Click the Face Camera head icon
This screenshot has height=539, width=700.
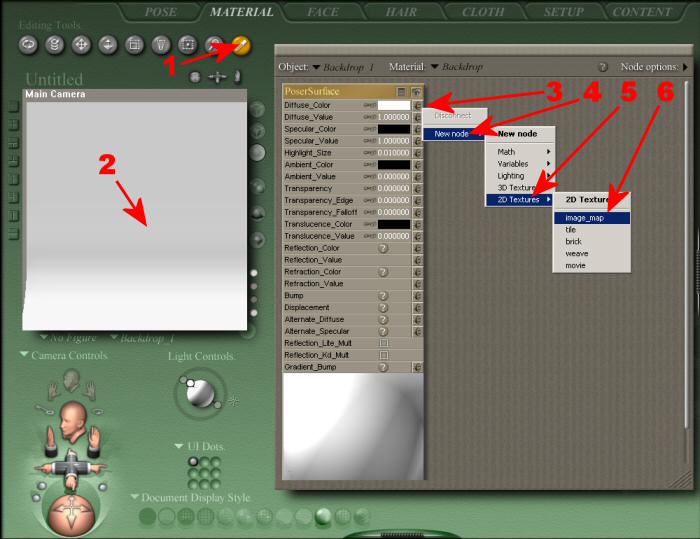(x=71, y=380)
